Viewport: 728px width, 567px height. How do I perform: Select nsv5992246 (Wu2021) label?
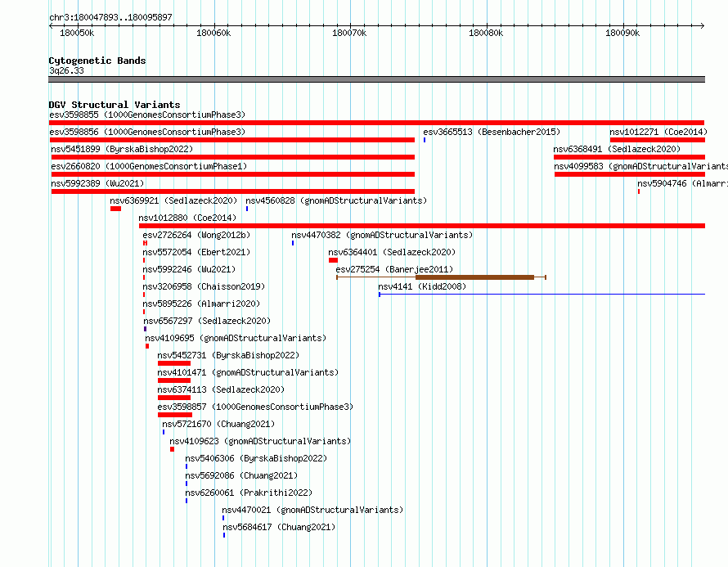coord(189,269)
